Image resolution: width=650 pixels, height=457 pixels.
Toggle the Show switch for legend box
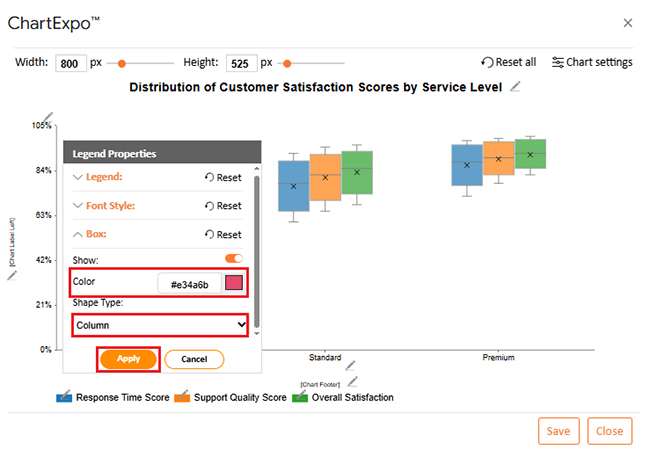234,258
